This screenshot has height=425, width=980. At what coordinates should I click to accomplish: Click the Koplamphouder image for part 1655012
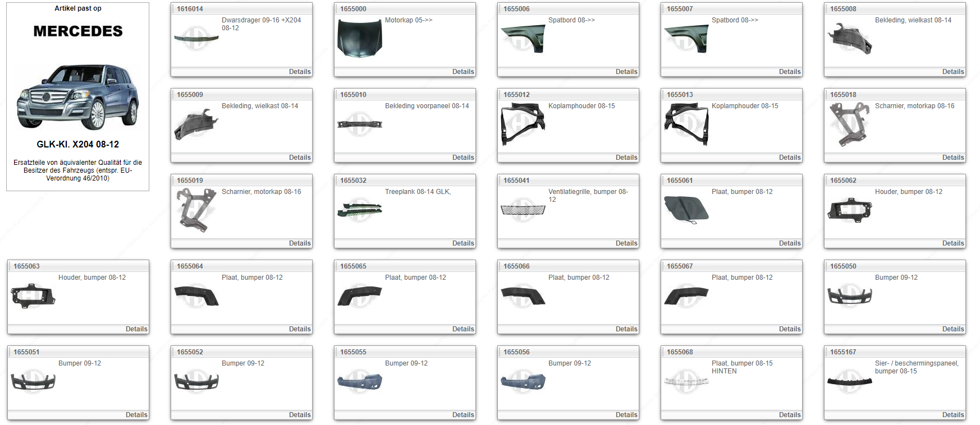(x=523, y=124)
